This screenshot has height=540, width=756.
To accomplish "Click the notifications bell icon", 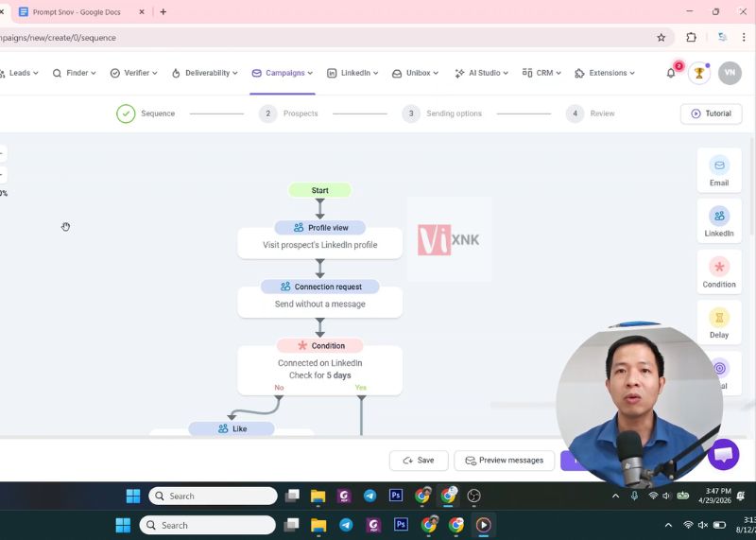I will 671,73.
